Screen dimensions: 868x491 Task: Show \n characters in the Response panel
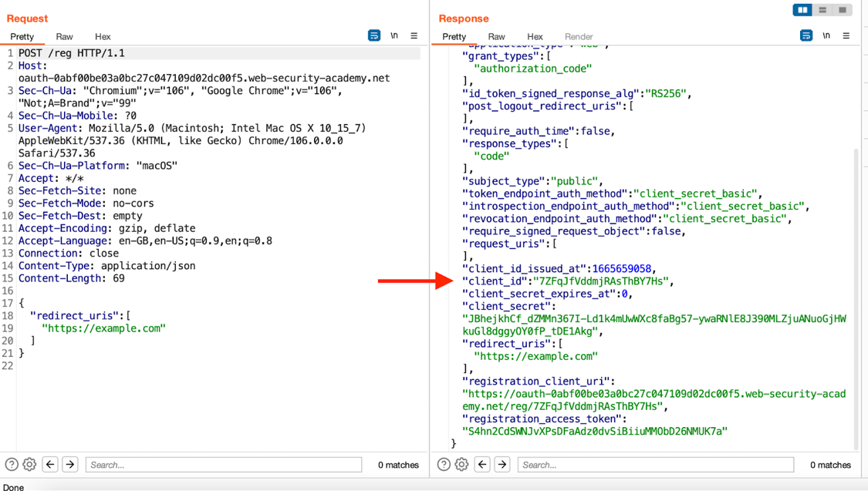(826, 35)
